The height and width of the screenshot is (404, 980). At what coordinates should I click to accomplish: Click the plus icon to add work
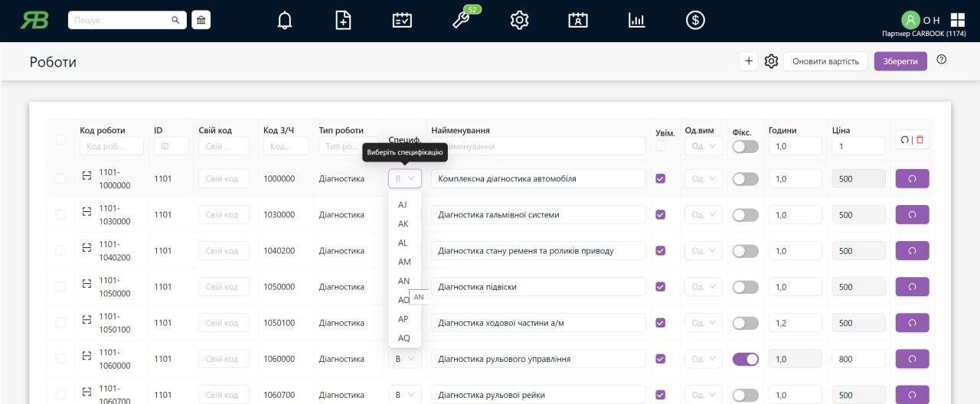[x=749, y=61]
